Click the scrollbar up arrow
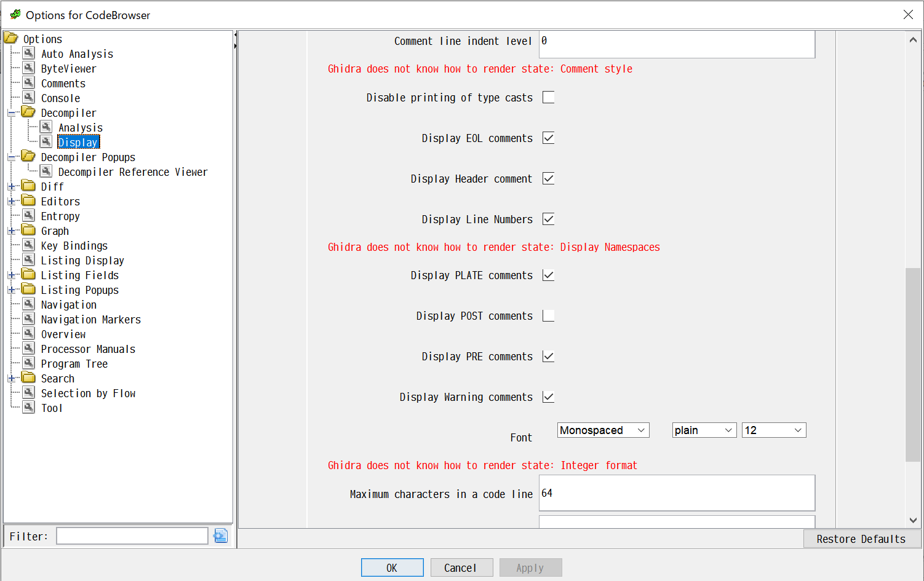This screenshot has height=581, width=924. point(913,40)
